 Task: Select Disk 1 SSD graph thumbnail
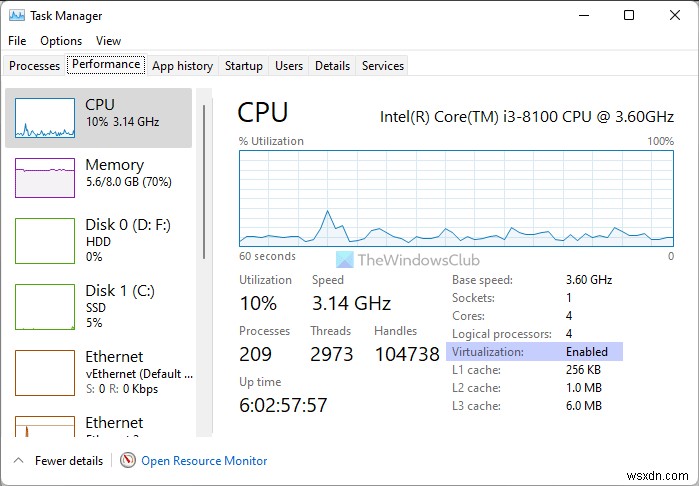44,307
